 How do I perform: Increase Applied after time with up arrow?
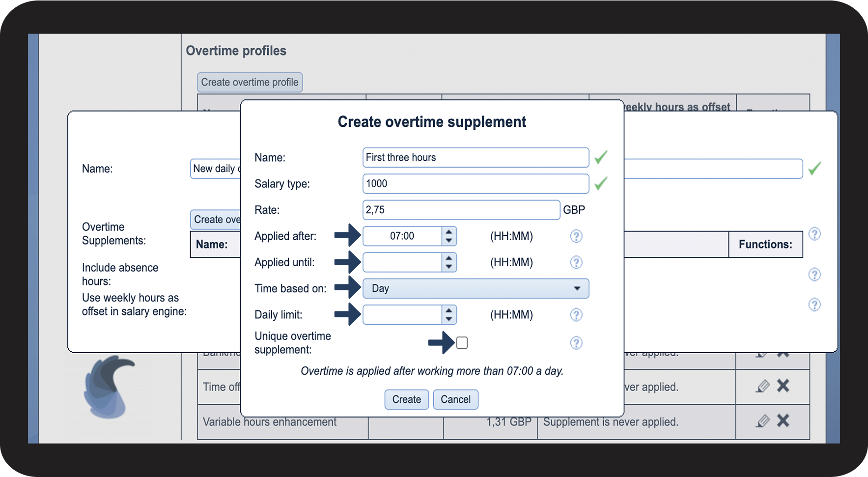(x=448, y=232)
